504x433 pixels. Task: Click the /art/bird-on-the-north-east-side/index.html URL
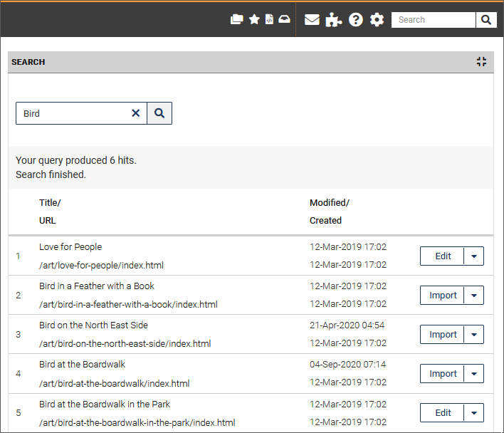125,344
